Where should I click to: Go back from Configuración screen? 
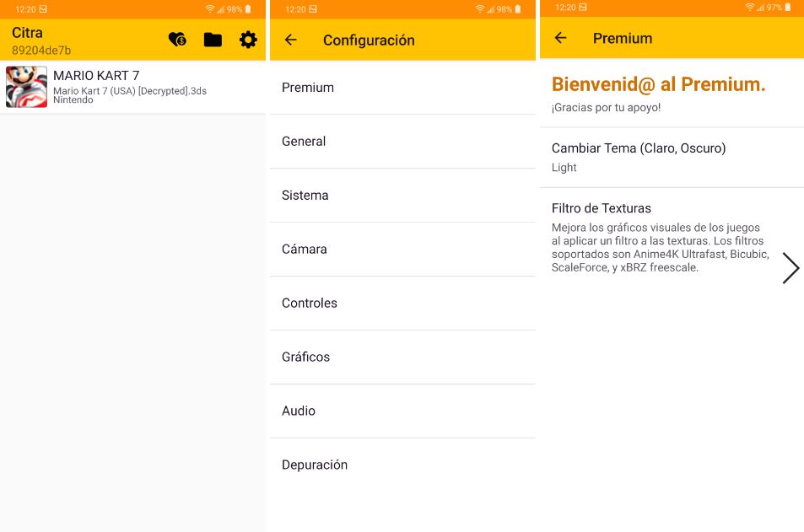291,40
